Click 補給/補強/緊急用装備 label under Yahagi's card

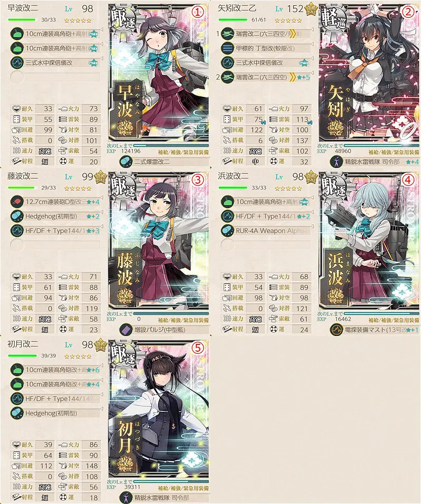[394, 152]
